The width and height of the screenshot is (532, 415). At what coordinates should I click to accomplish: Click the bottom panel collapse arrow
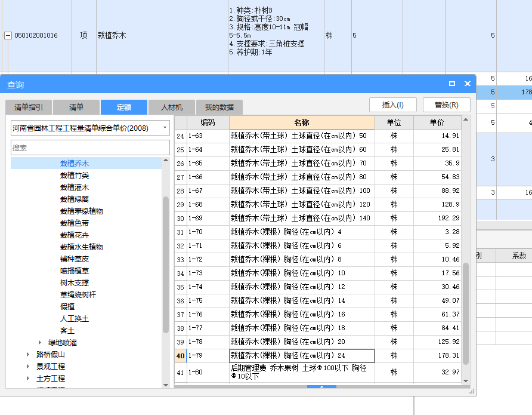point(321,386)
